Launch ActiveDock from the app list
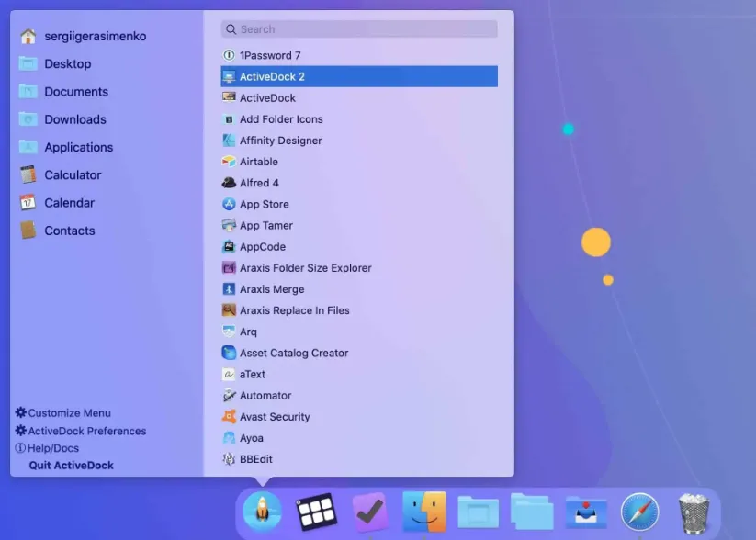 (359, 98)
